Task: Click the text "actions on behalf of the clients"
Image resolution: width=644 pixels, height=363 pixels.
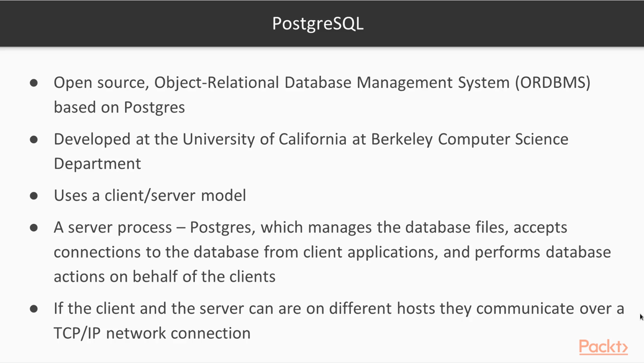Action: coord(164,277)
